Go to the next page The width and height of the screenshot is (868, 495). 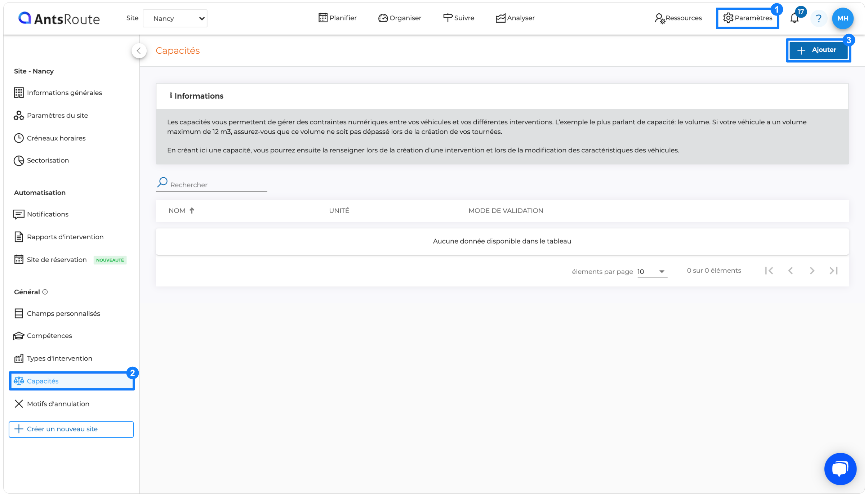[x=812, y=271]
